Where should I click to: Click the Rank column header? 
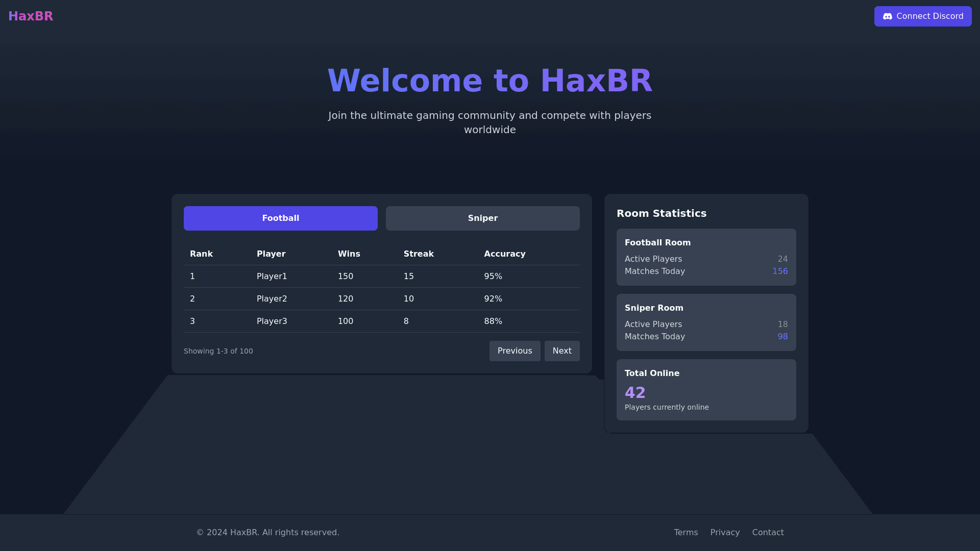tap(201, 254)
